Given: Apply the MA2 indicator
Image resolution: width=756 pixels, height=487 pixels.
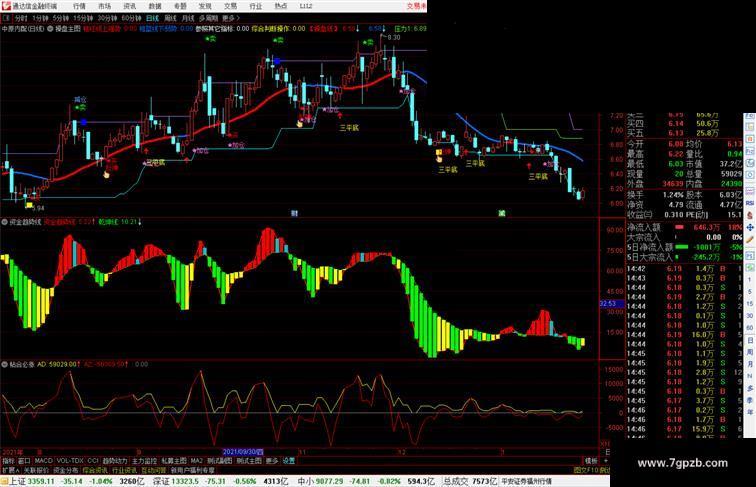Looking at the screenshot, I should point(196,461).
